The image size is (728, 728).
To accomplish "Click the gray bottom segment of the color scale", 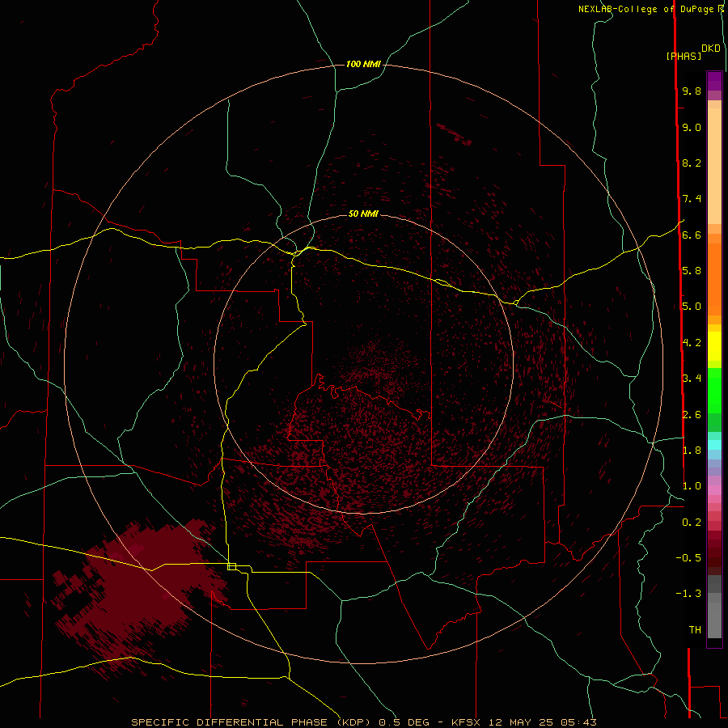I will coord(714,620).
